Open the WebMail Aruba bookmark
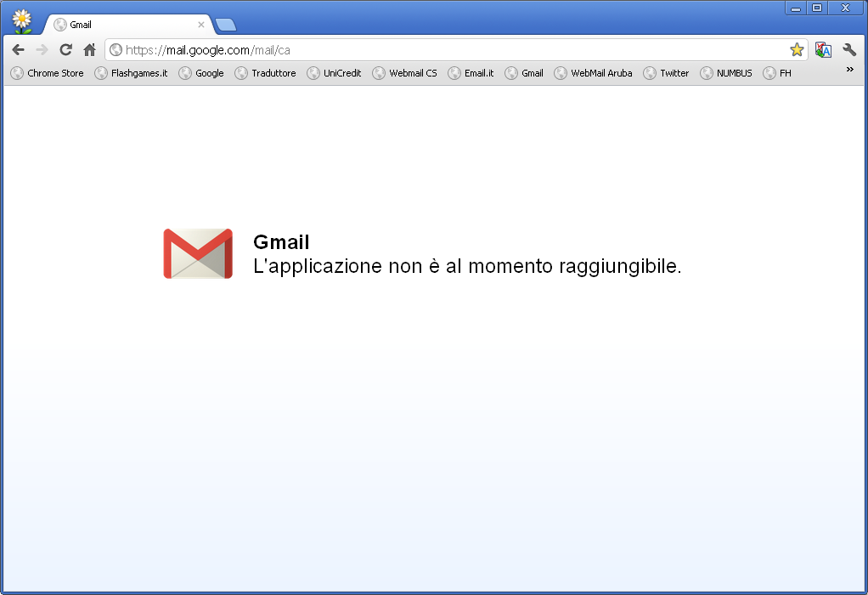868x595 pixels. [594, 73]
